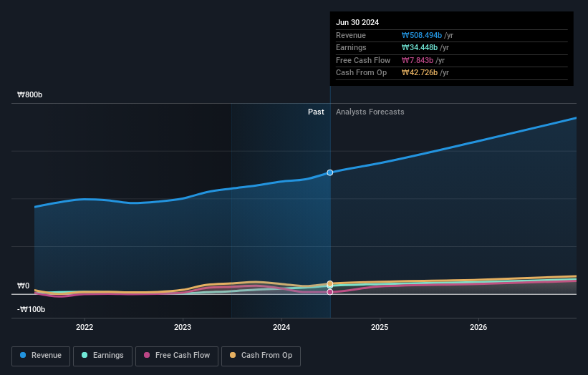Click the ₩7.843b free cash flow value
This screenshot has height=375, width=588.
[418, 60]
